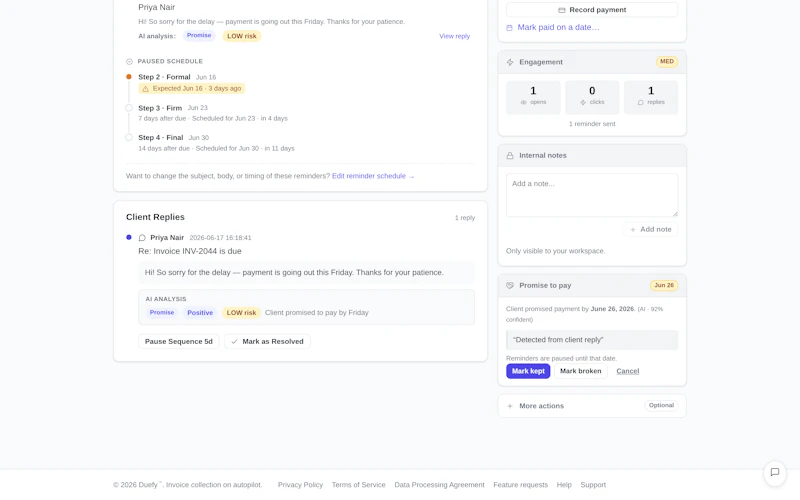This screenshot has height=500, width=800.
Task: Click the plus icon beside More actions
Action: click(510, 406)
